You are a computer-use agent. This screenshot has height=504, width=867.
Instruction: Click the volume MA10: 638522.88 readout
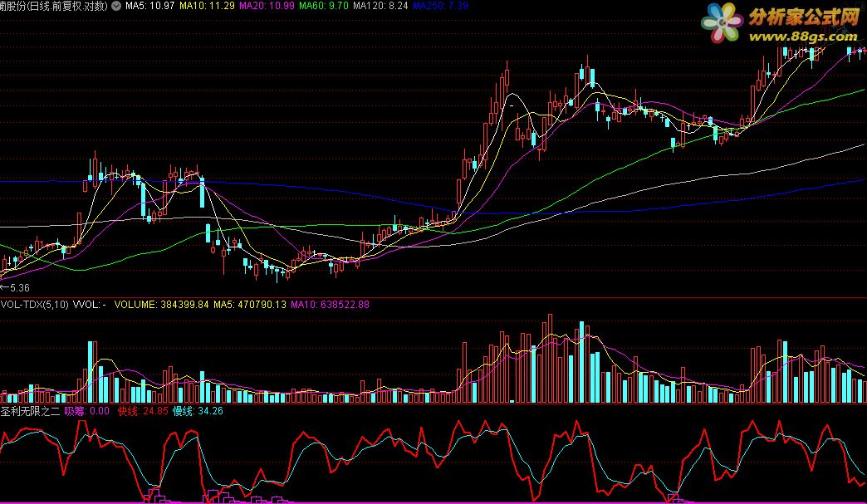[330, 305]
